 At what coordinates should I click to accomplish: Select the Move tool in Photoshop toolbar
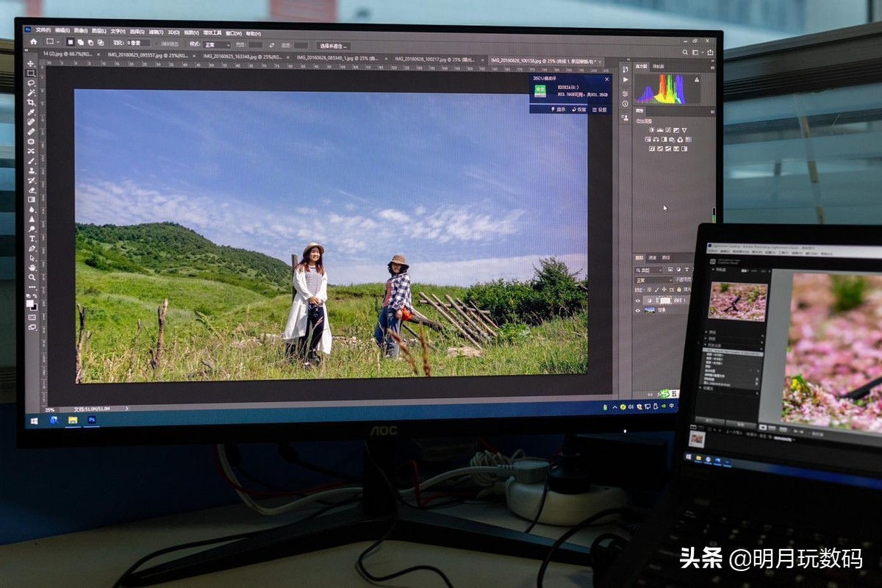pos(32,64)
